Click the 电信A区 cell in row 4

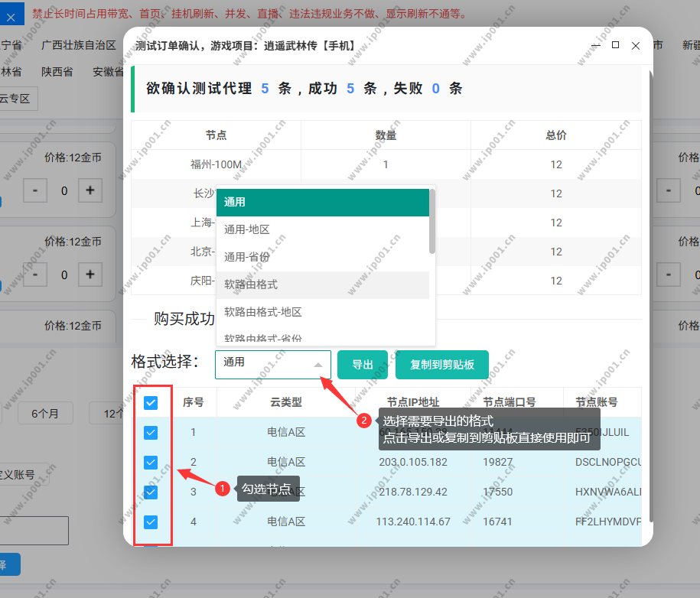[x=286, y=522]
